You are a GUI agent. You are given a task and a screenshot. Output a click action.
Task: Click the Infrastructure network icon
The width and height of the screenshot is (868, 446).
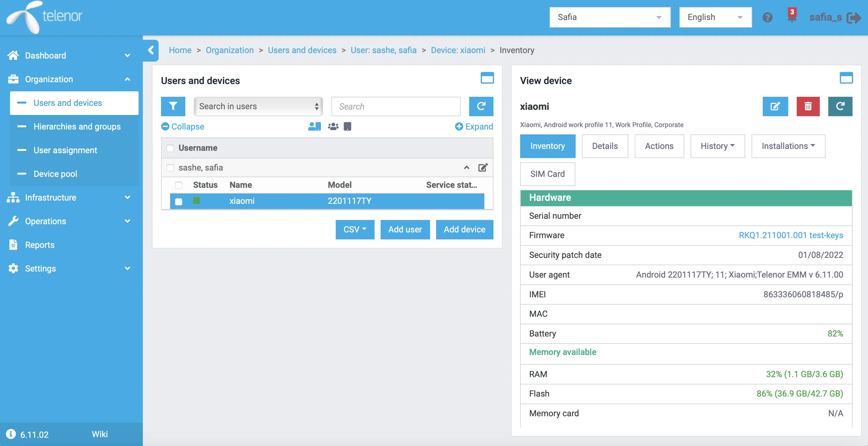coord(13,197)
